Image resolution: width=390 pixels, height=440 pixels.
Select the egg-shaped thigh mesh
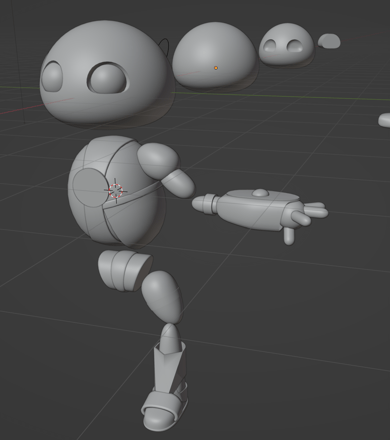pyautogui.click(x=162, y=296)
